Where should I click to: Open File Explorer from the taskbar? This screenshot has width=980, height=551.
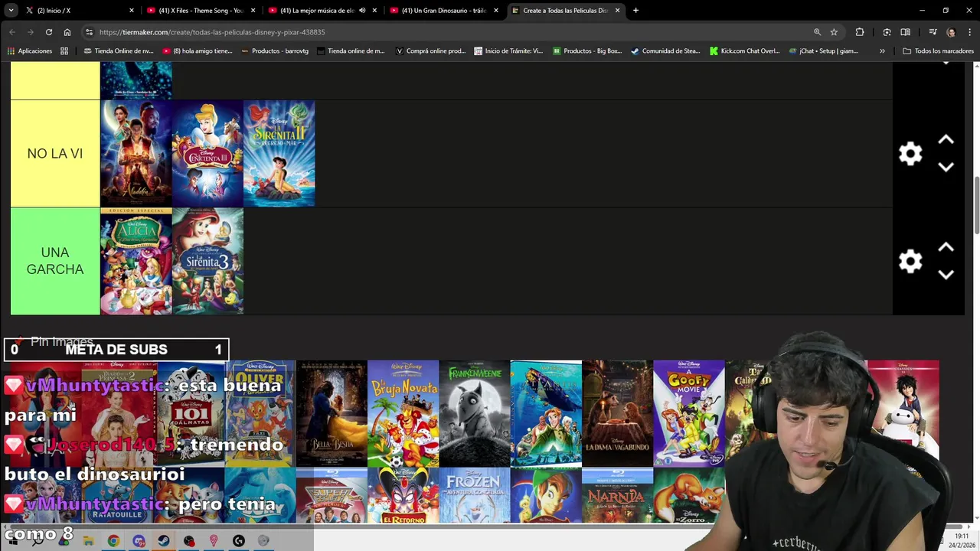click(89, 541)
